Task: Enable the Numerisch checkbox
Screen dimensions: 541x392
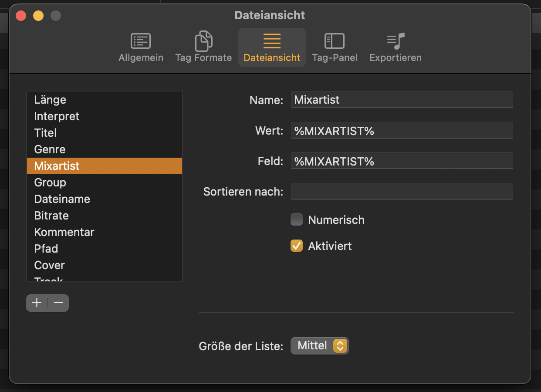Action: click(297, 220)
